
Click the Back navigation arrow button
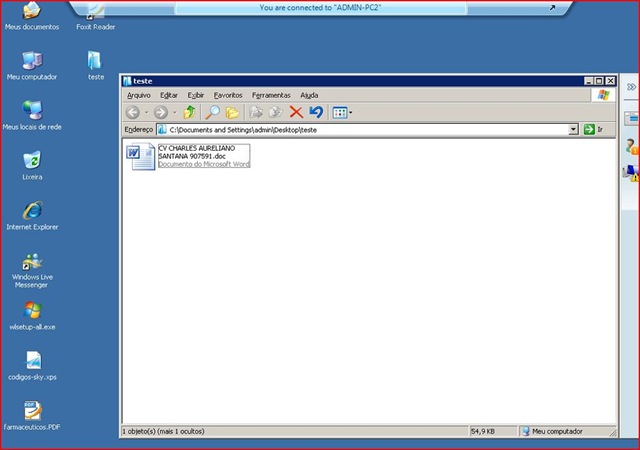tap(133, 113)
